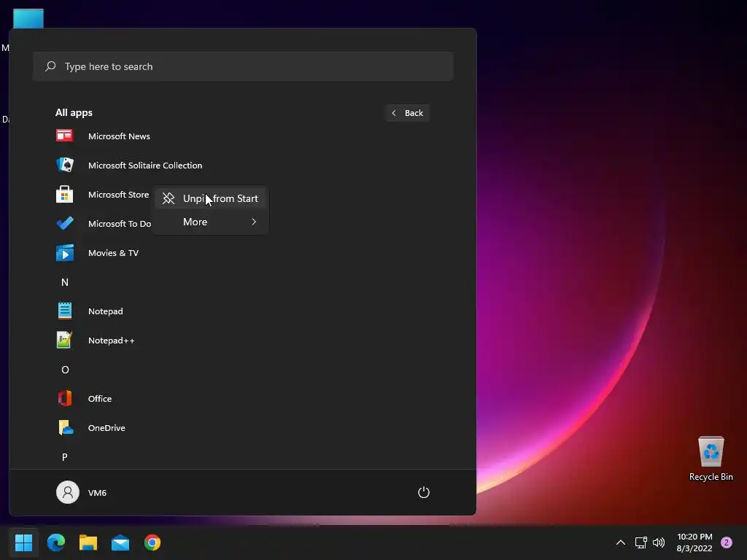Click the Windows Start button

coord(23,542)
